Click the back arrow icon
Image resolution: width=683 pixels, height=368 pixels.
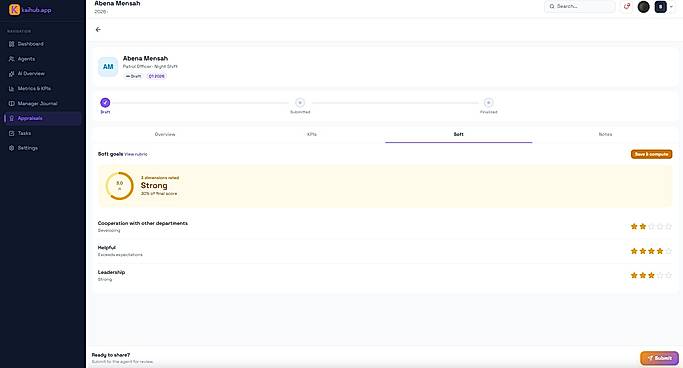98,30
